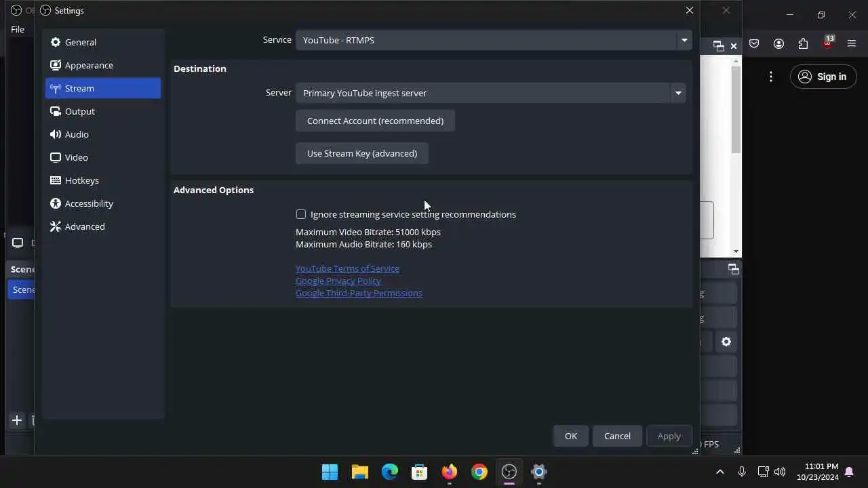
Task: Open the Windows Start menu
Action: (330, 472)
